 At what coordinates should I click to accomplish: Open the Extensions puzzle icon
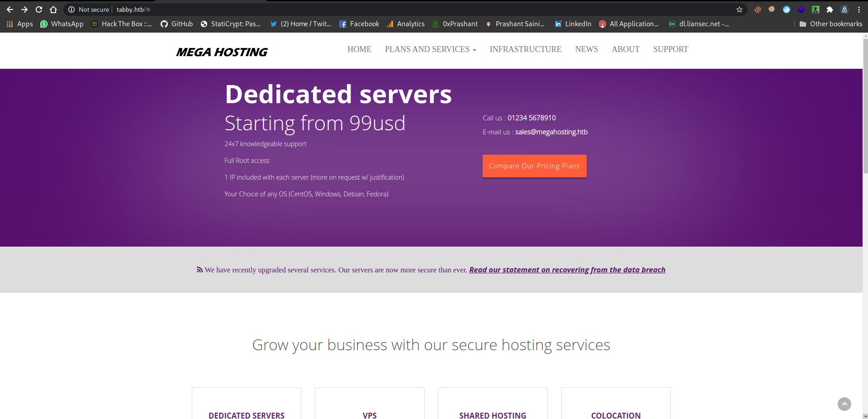tap(830, 10)
